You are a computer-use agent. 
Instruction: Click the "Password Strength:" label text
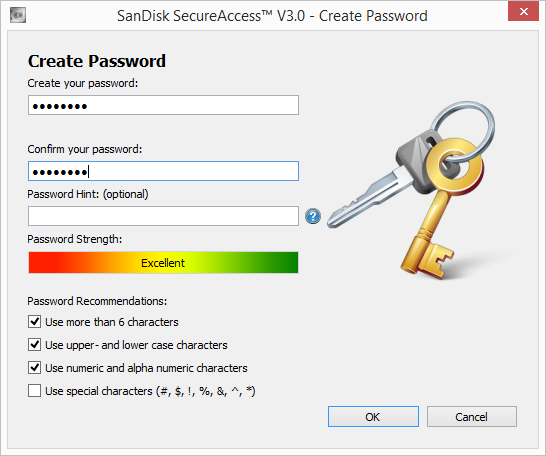75,239
